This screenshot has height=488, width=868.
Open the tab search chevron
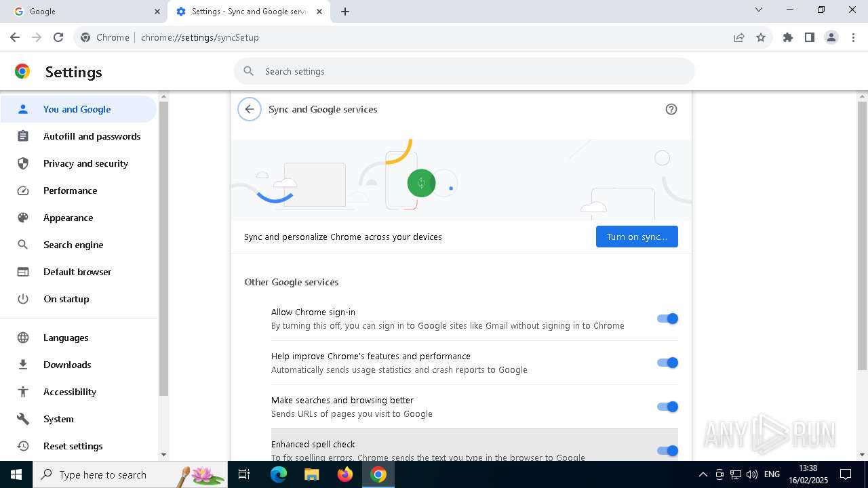[759, 9]
